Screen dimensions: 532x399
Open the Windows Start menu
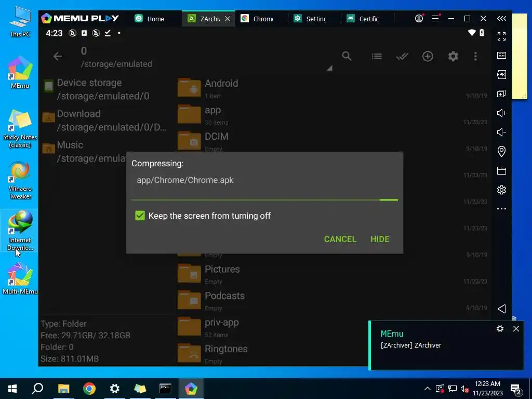tap(12, 389)
